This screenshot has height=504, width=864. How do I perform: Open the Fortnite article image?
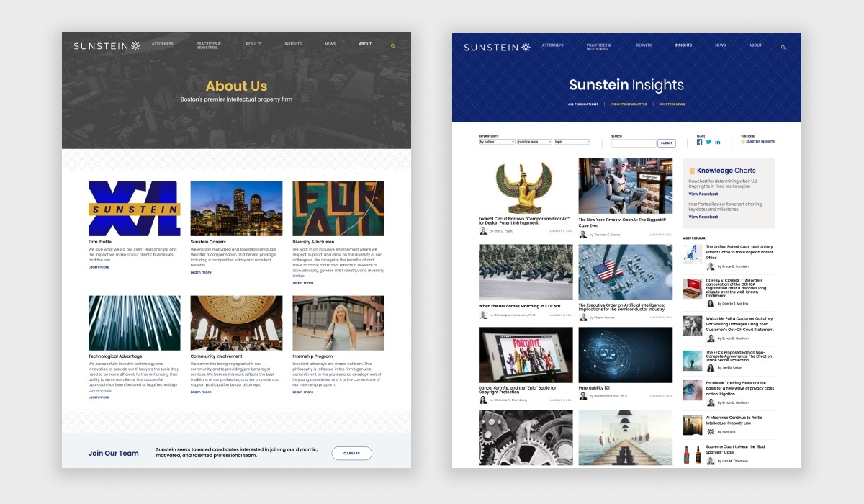click(526, 355)
